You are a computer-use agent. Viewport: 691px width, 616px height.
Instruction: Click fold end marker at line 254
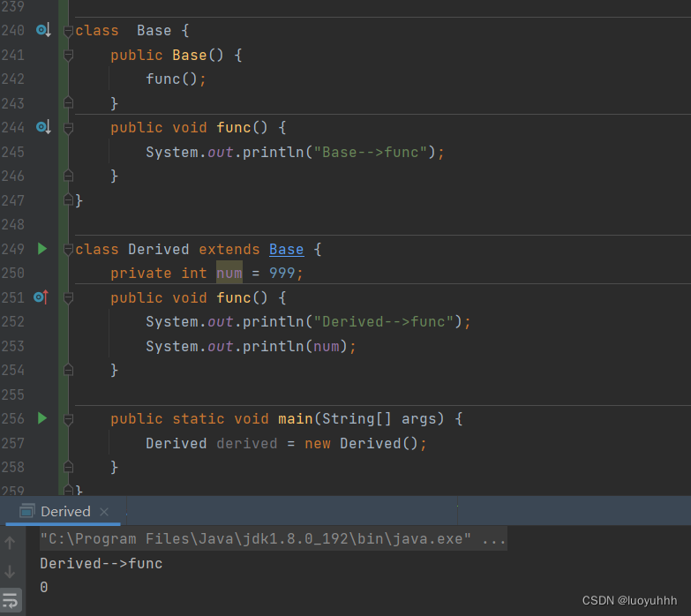point(68,369)
